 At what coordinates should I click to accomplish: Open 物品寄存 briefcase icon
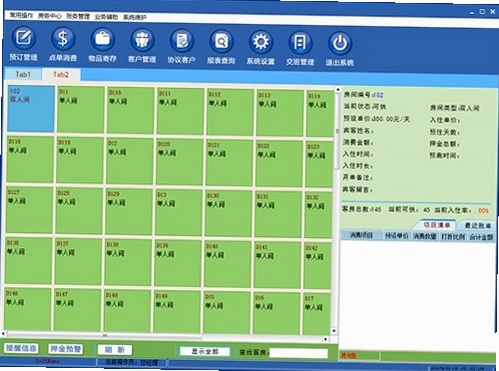click(102, 46)
